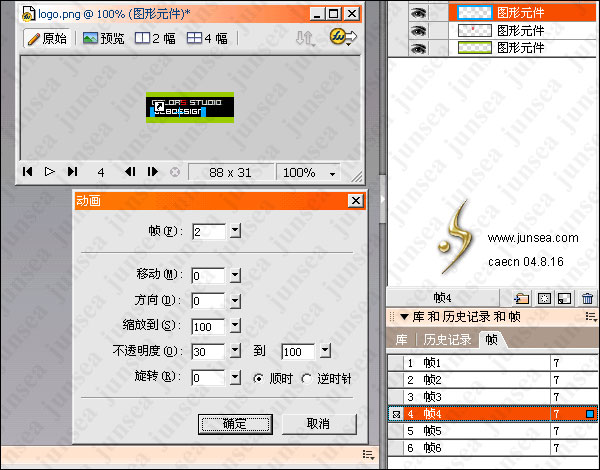This screenshot has width=600, height=470.
Task: Jump to the first frame
Action: [28, 172]
